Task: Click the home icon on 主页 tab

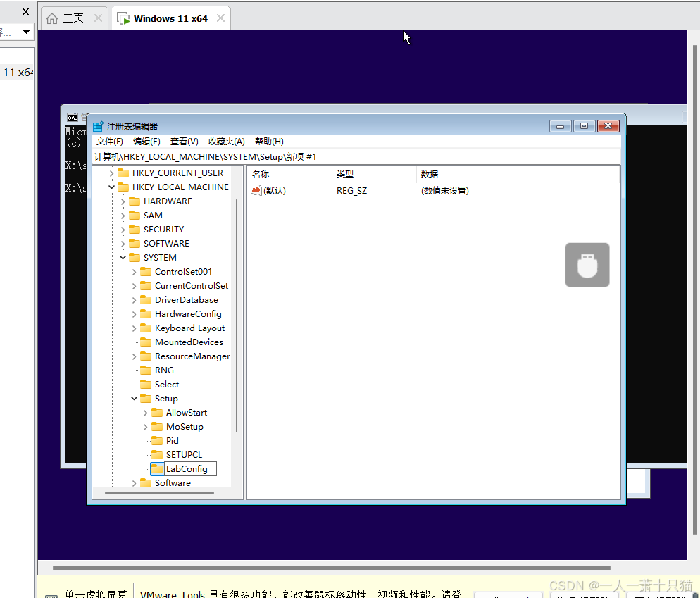Action: coord(52,18)
